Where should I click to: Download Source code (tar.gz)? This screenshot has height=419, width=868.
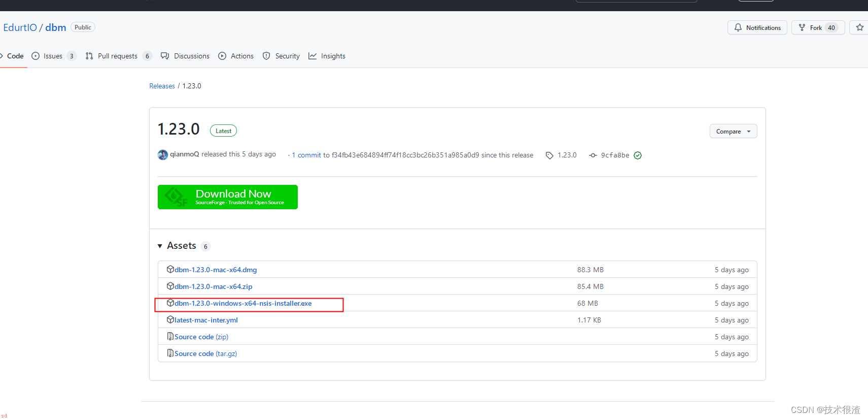pos(205,353)
